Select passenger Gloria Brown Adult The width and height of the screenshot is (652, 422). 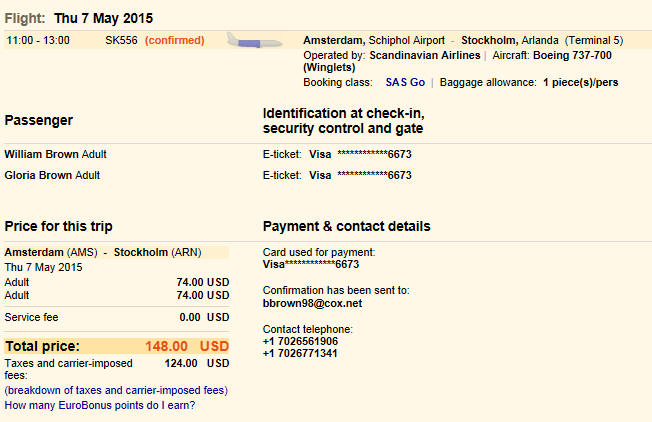[x=52, y=175]
